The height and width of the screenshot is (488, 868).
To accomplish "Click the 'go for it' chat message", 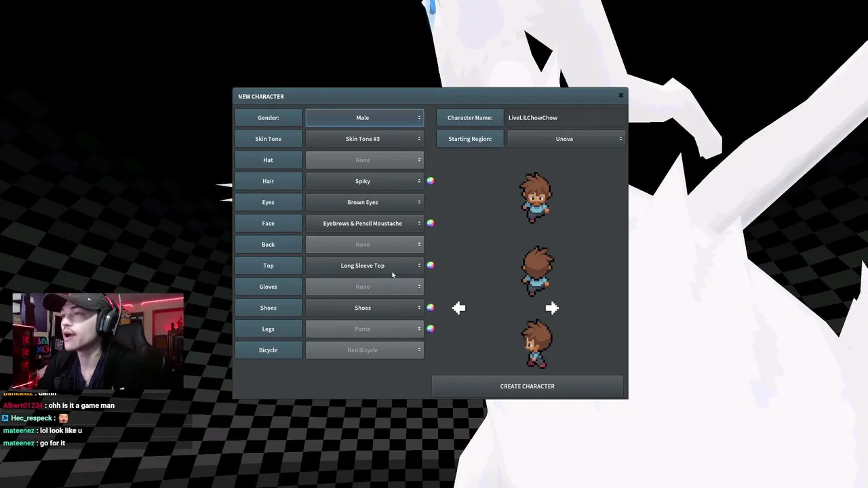I will click(52, 443).
